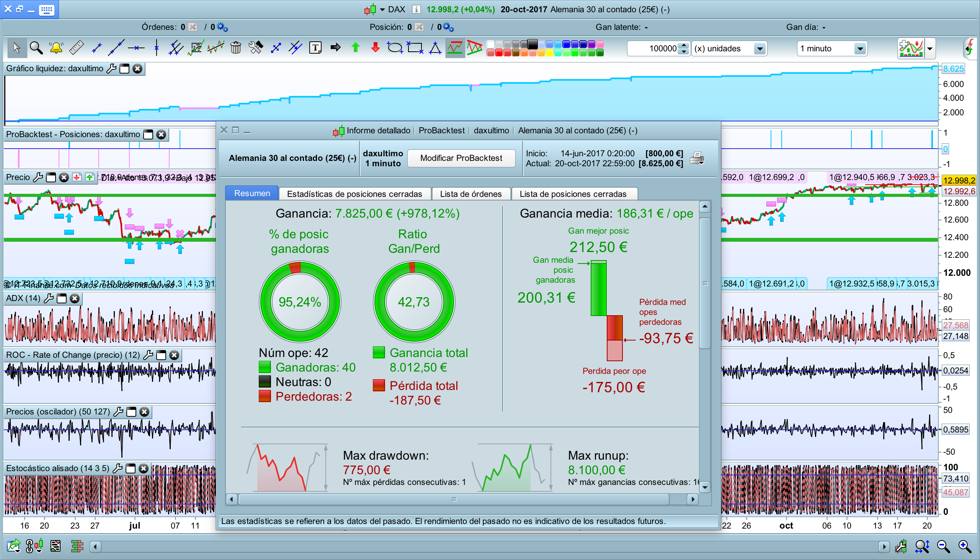Image resolution: width=980 pixels, height=560 pixels.
Task: Switch to Lista de órdenes tab
Action: click(x=471, y=194)
